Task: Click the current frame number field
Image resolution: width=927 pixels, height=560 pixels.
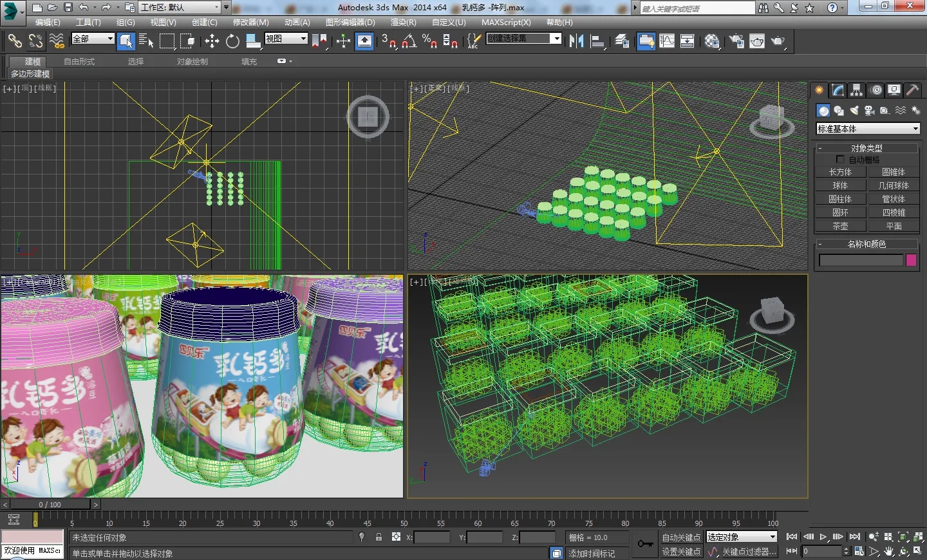Action: click(821, 551)
